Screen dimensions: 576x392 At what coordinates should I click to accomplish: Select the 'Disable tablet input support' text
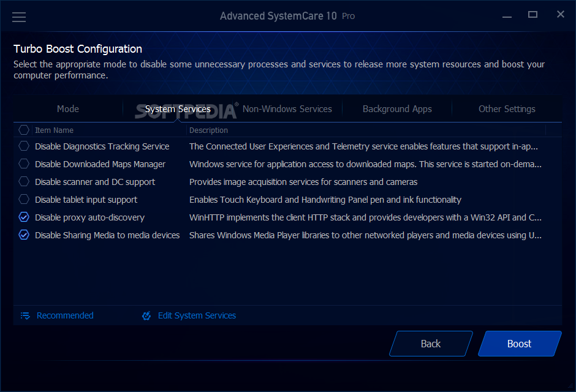coord(86,200)
